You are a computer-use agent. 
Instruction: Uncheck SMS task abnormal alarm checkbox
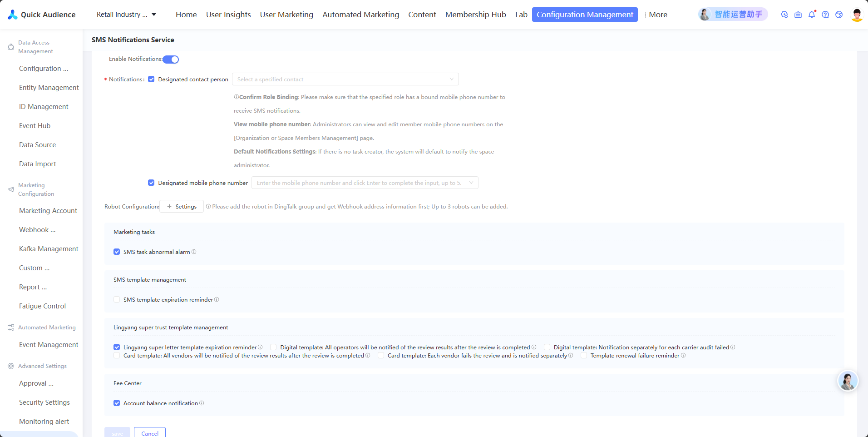click(117, 252)
